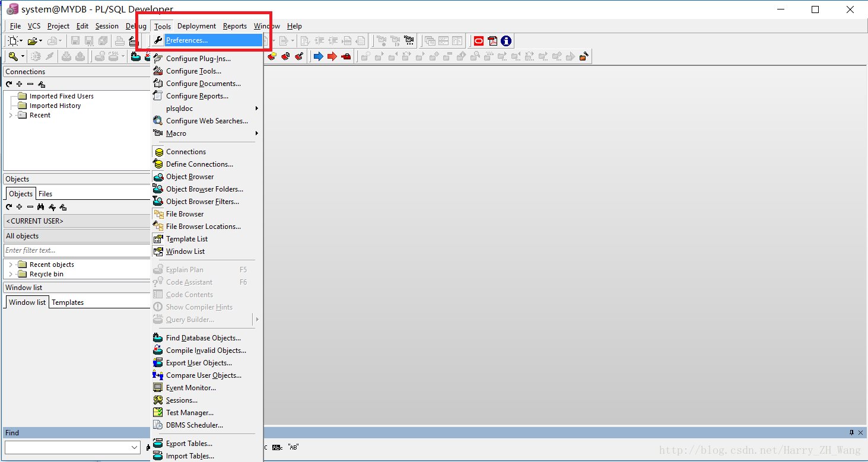Click the Enter filter text field
This screenshot has height=462, width=868.
pyautogui.click(x=77, y=250)
